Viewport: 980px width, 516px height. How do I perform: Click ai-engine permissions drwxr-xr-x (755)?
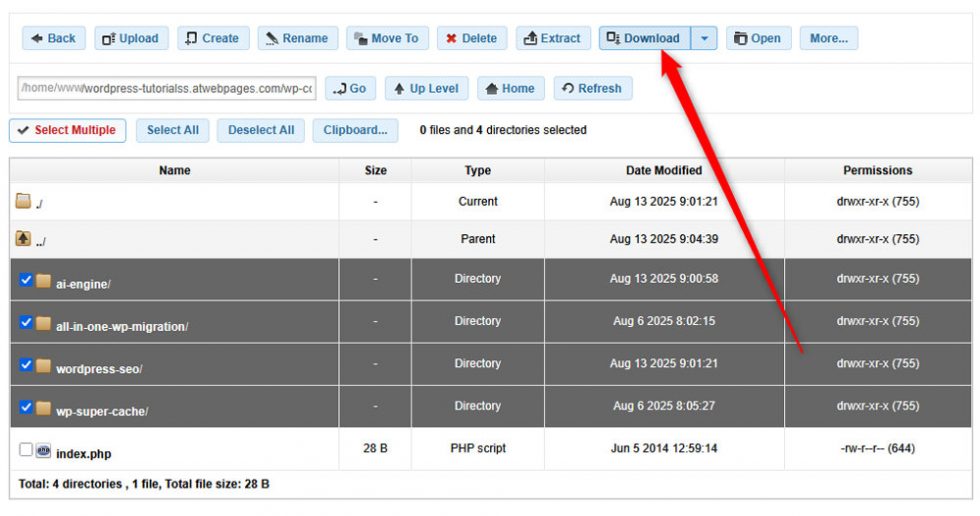[x=878, y=279]
